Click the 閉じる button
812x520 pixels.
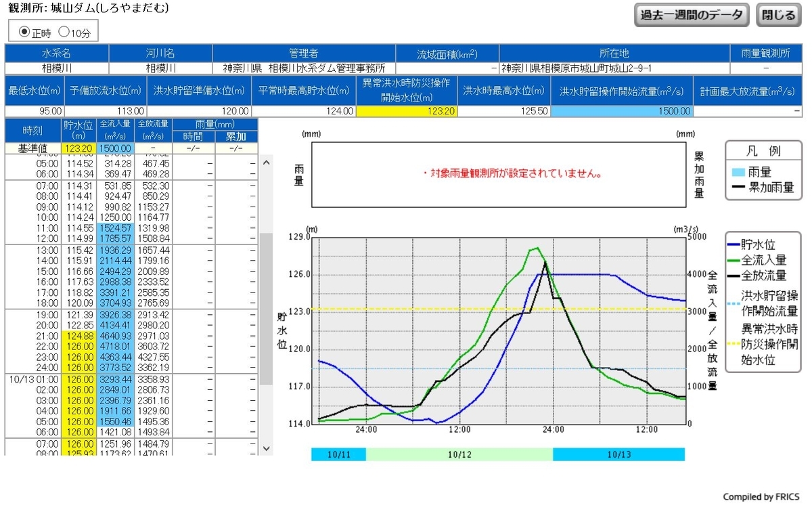778,15
